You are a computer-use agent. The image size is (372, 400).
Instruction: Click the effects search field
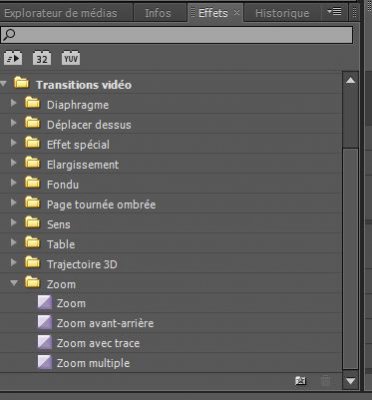click(x=177, y=35)
